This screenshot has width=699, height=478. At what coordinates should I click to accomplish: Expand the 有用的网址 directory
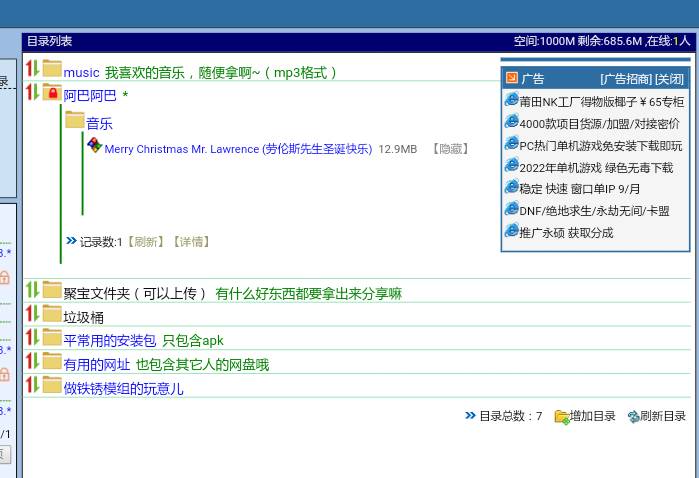(97, 364)
